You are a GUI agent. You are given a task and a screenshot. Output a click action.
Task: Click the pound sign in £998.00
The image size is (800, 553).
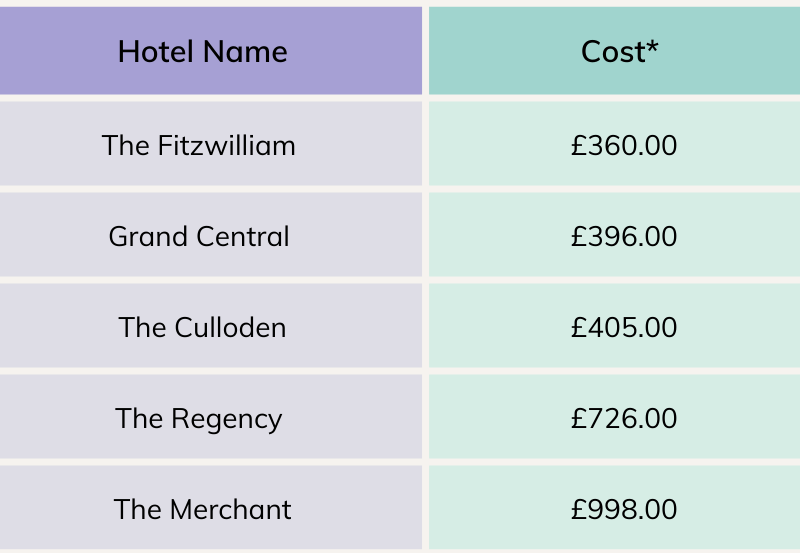coord(578,509)
